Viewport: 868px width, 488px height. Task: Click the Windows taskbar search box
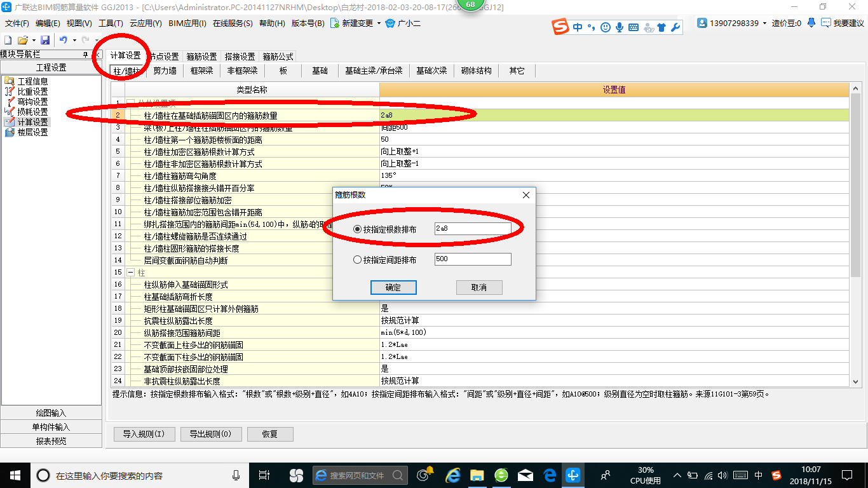pyautogui.click(x=140, y=475)
